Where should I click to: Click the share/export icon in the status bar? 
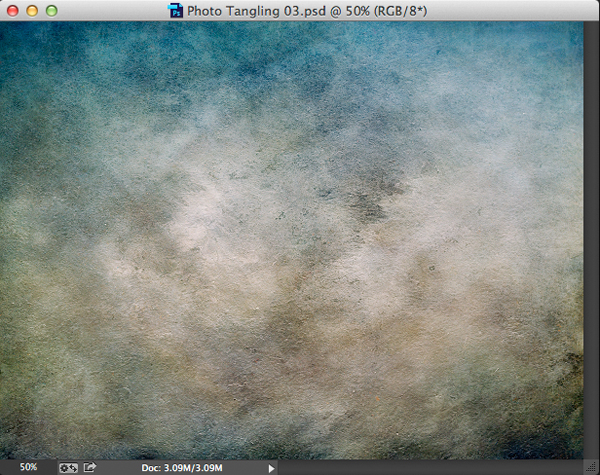(x=90, y=467)
